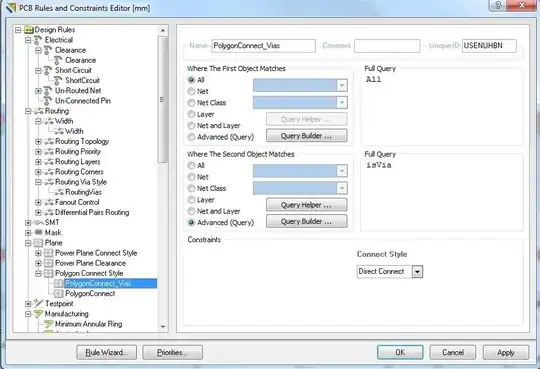540x369 pixels.
Task: Click the Name input field
Action: pyautogui.click(x=263, y=46)
